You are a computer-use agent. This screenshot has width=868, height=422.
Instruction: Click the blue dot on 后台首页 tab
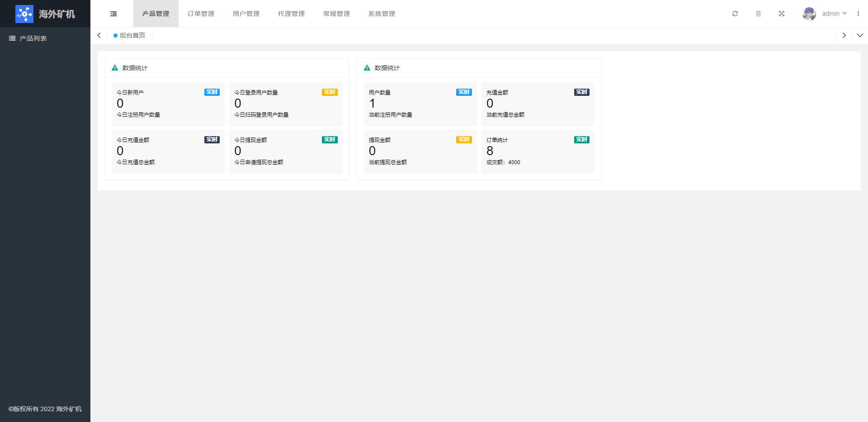click(115, 35)
